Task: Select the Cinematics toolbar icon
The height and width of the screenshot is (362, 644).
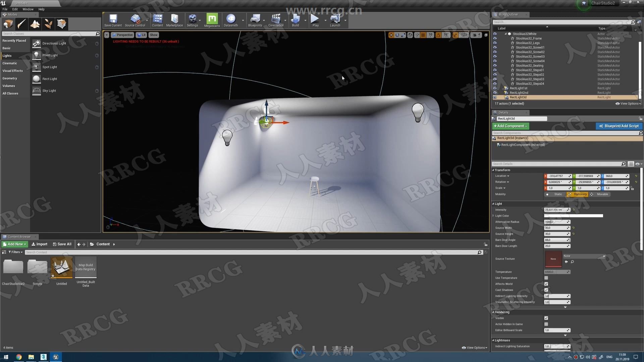Action: 276,19
